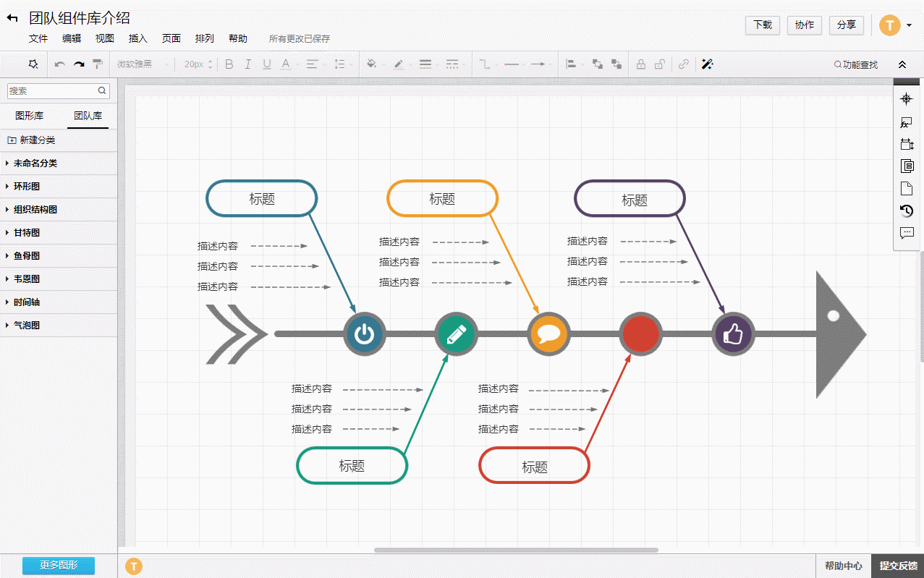Expand the 韦恩图 category
The height and width of the screenshot is (578, 924).
(x=59, y=279)
